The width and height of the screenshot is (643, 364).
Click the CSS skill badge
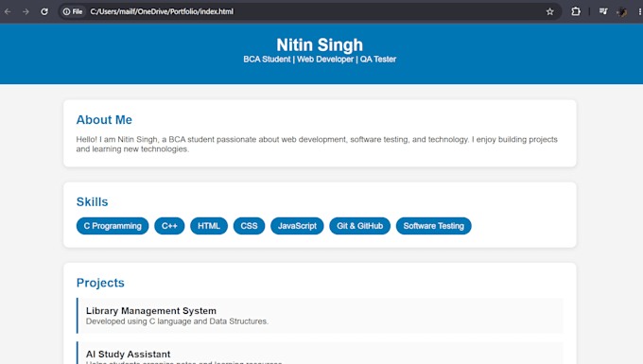point(249,226)
